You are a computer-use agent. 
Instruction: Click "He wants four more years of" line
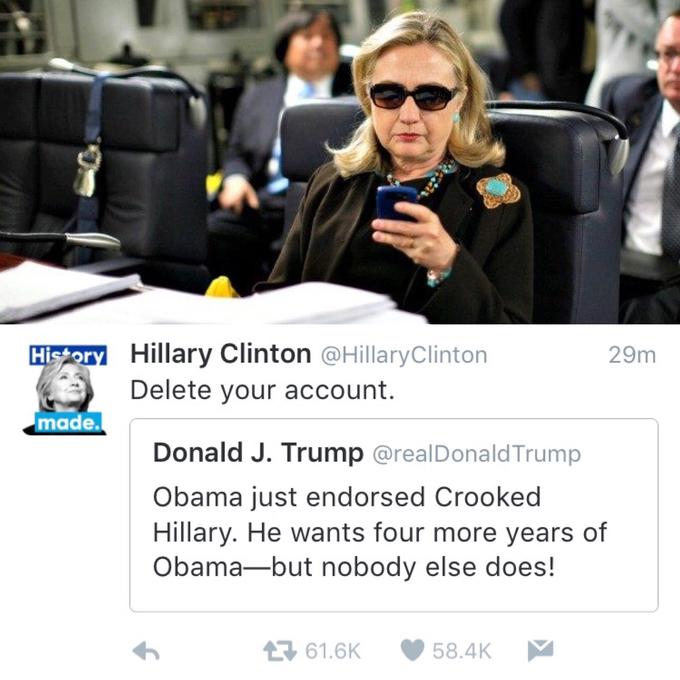427,533
